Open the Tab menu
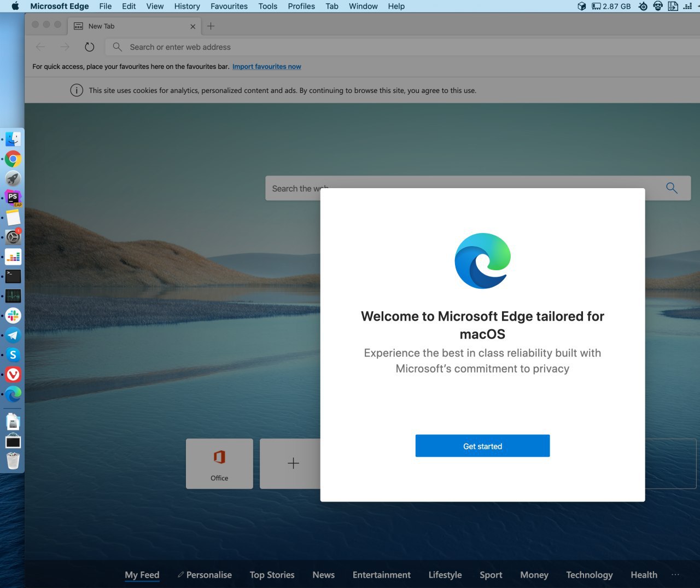This screenshot has width=700, height=588. [332, 6]
